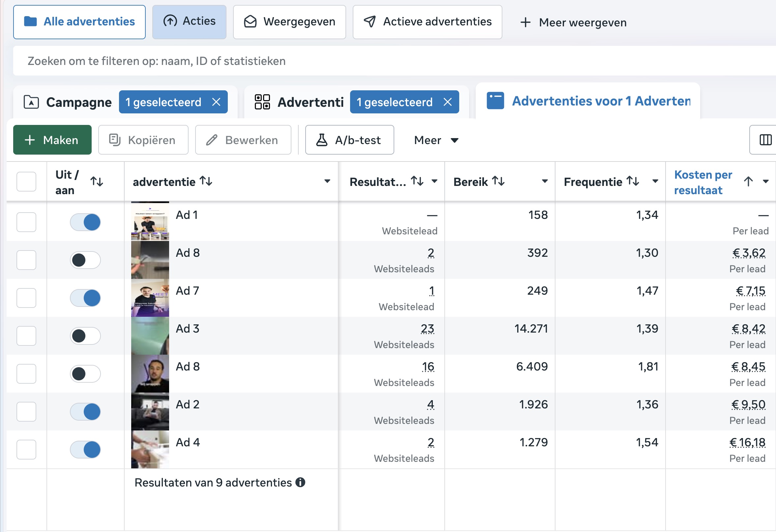Open the Resultaten column dropdown arrow
776x532 pixels.
click(434, 181)
